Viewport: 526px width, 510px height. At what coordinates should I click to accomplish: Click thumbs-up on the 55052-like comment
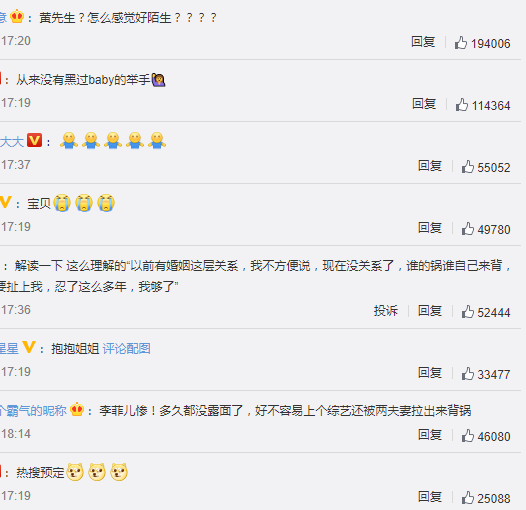point(486,167)
